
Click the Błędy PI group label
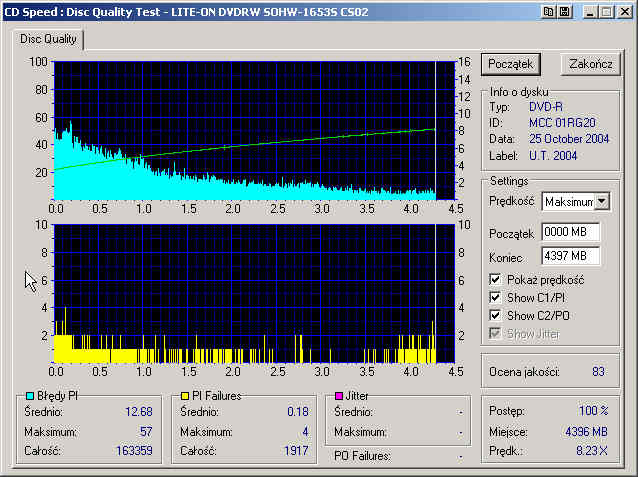click(x=57, y=396)
